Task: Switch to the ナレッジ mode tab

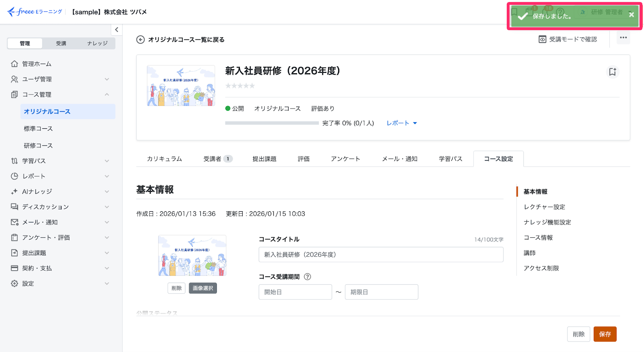Action: [x=97, y=43]
